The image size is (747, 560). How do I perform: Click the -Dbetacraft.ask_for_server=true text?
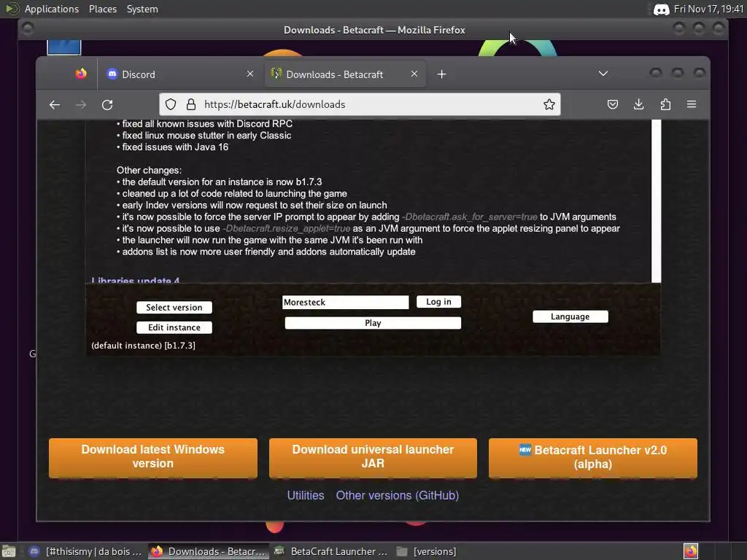(469, 217)
